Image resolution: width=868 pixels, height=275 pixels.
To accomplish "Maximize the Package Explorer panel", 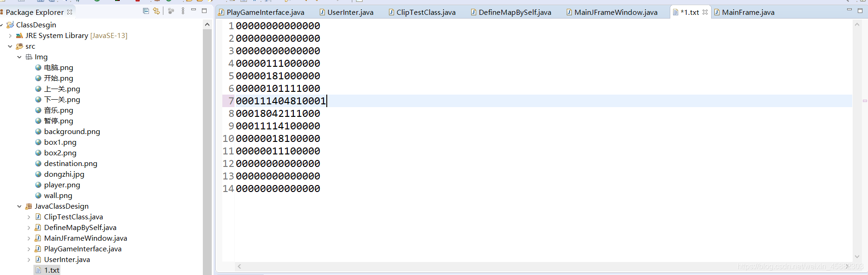I will click(204, 10).
